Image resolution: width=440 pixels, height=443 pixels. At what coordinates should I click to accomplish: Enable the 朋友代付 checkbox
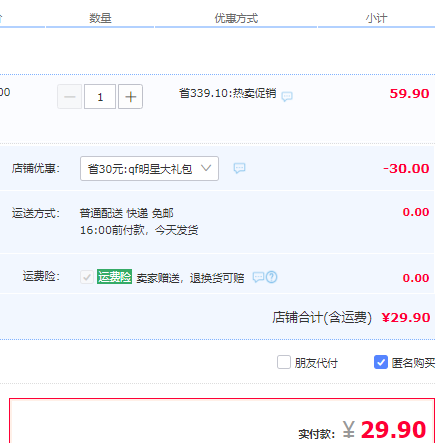tap(284, 362)
